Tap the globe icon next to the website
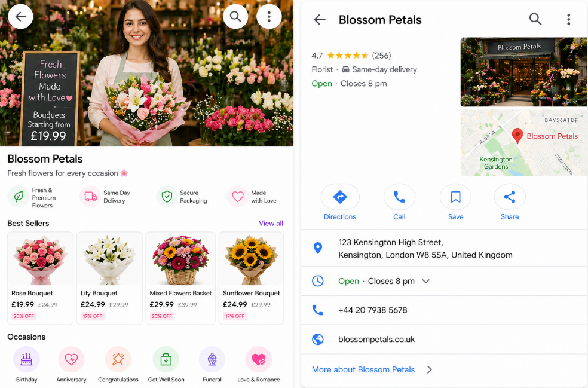Screen dimensions: 588x388 [317, 338]
